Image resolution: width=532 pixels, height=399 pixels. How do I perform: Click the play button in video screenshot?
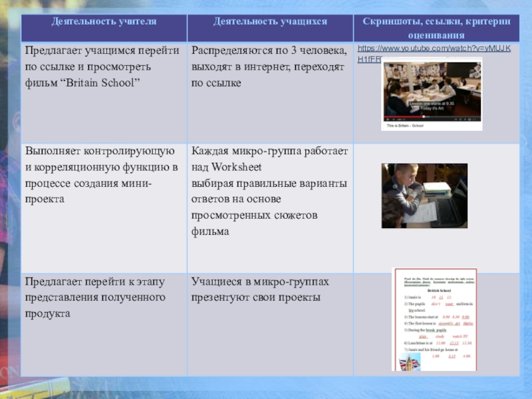click(x=387, y=118)
